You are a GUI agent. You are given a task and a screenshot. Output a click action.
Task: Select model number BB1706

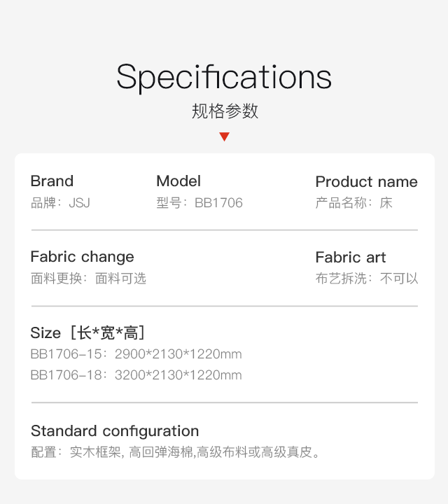218,203
